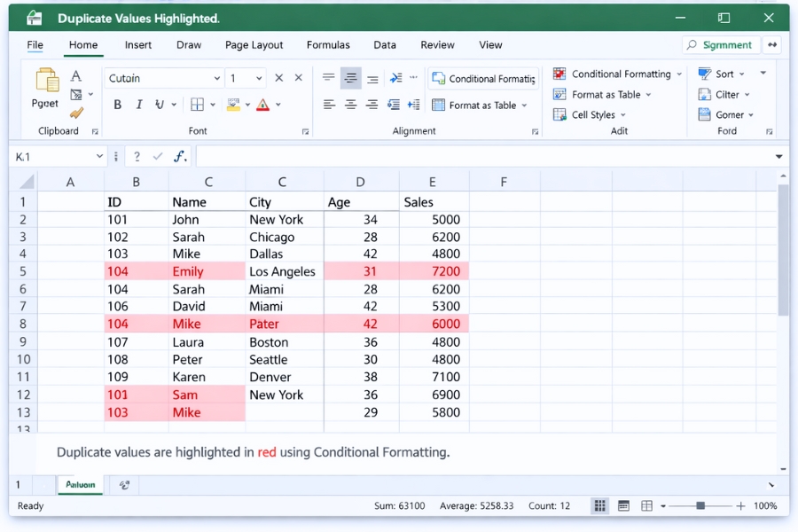
Task: Click the Underline icon
Action: click(x=159, y=105)
